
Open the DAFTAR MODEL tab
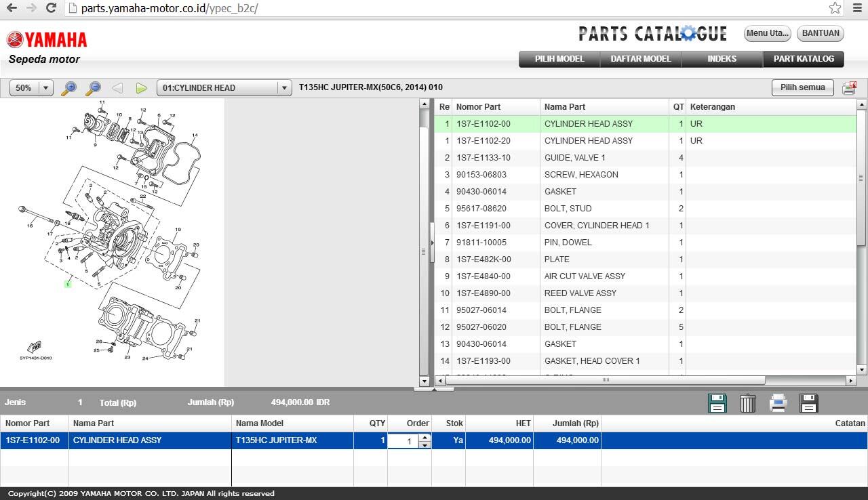641,59
